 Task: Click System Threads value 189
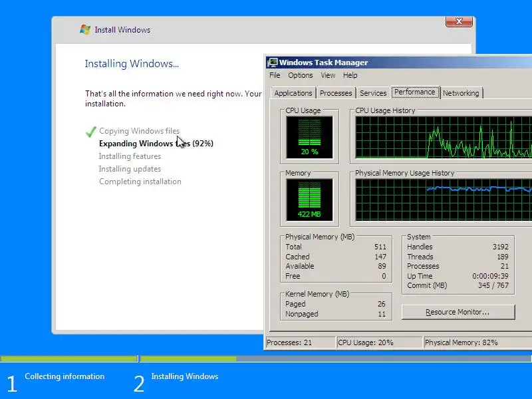[503, 257]
